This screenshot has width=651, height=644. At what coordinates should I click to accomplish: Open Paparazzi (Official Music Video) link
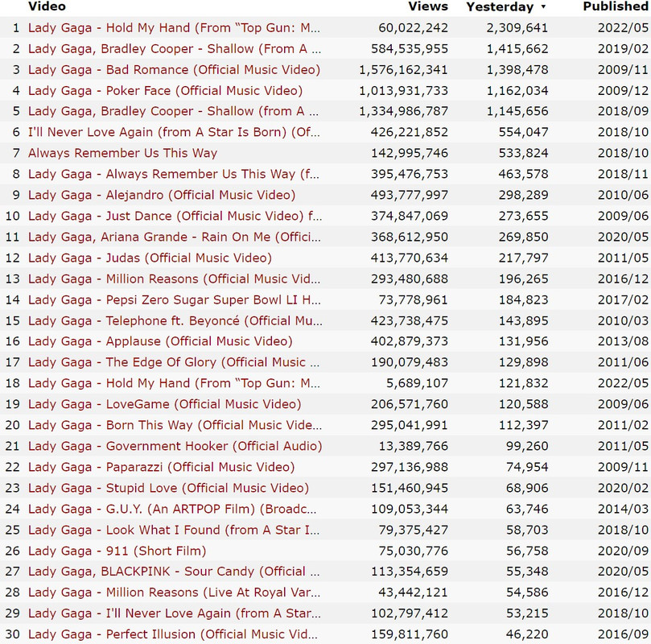click(x=161, y=467)
